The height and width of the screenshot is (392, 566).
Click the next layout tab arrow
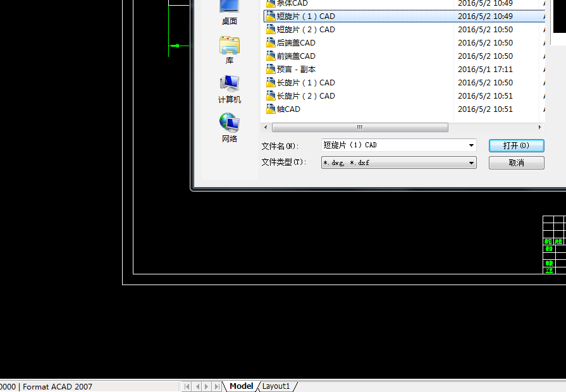coord(206,386)
